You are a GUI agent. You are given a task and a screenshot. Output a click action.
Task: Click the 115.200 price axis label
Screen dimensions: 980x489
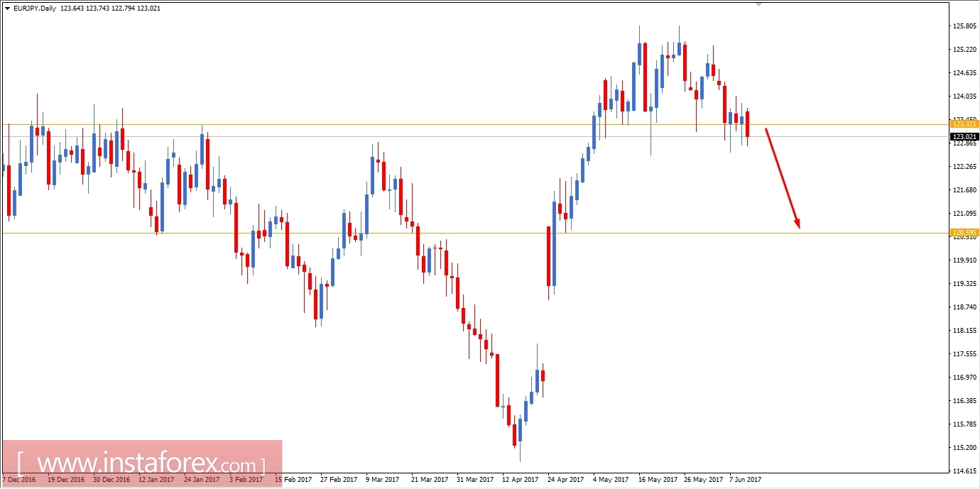pyautogui.click(x=966, y=448)
